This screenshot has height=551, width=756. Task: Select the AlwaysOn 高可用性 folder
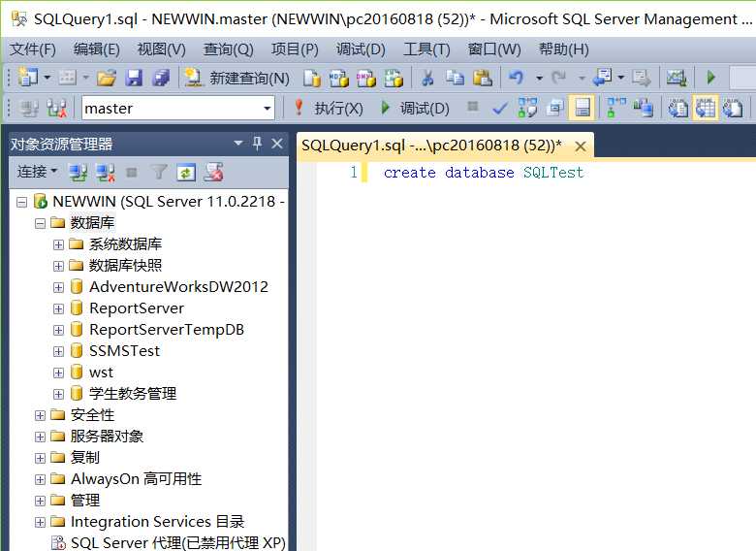(136, 479)
